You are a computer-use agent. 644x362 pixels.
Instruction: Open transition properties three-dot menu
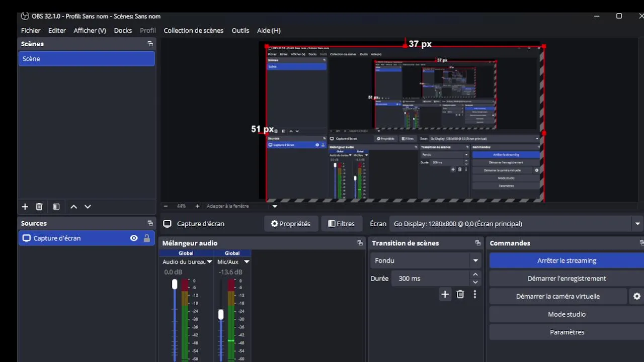coord(474,295)
